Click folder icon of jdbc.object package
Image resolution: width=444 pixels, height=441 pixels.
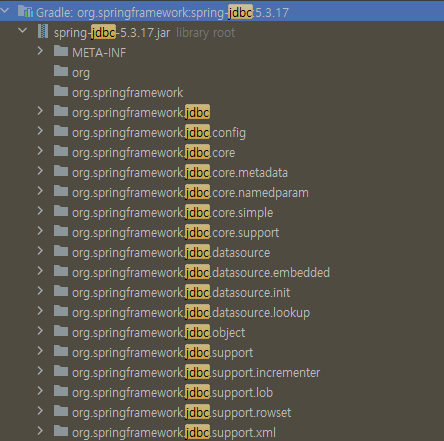(x=61, y=331)
